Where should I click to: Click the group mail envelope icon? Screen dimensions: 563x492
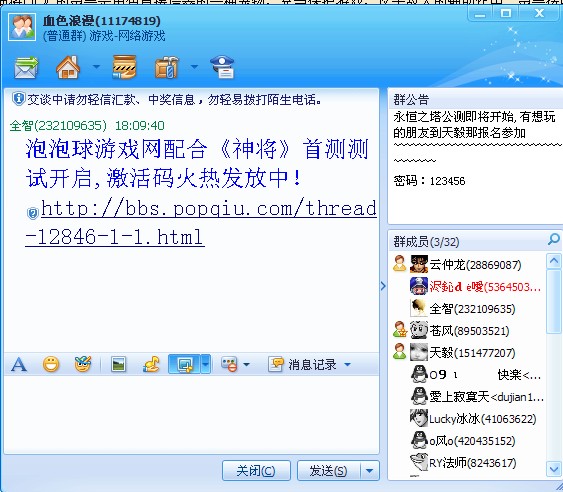click(26, 67)
